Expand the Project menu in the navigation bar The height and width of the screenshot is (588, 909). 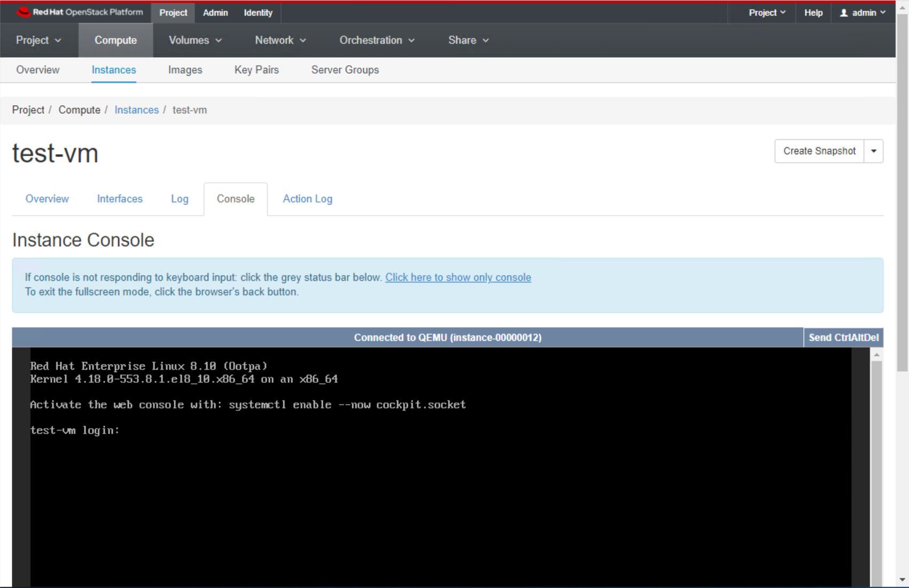38,40
